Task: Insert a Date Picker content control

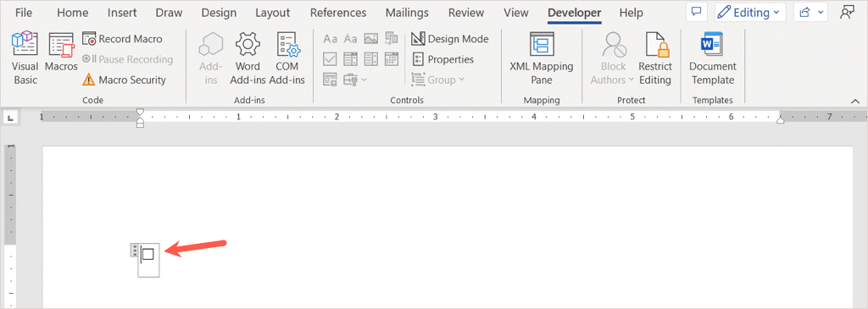Action: 392,58
